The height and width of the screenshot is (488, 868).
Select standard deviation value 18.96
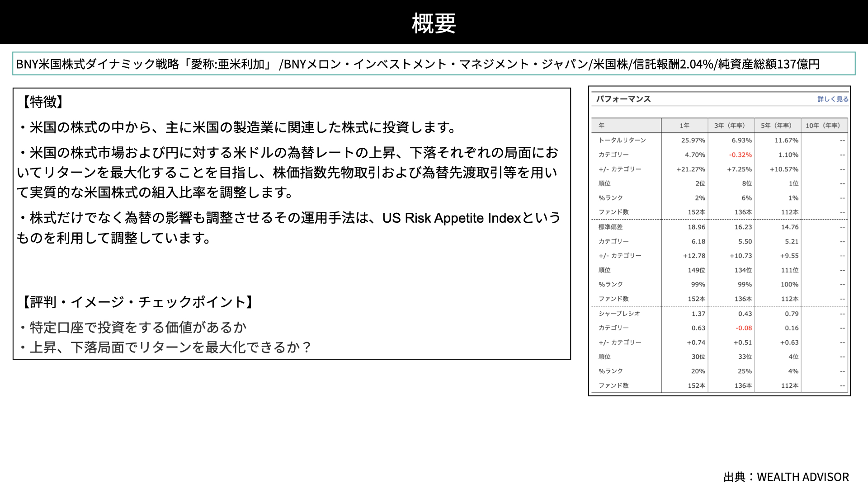tap(696, 227)
